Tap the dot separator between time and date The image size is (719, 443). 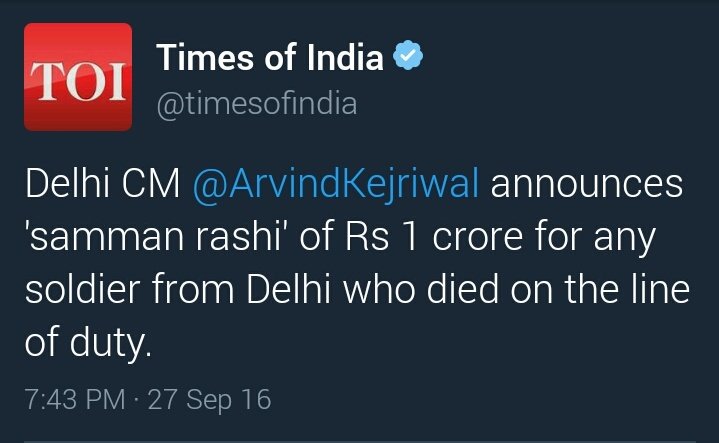click(x=136, y=400)
